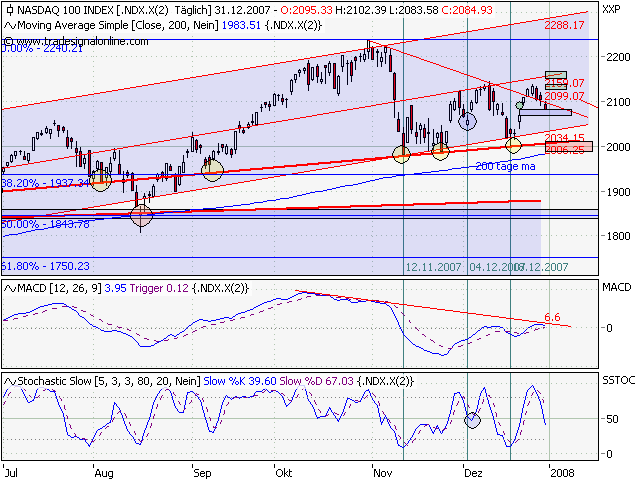Click the SSTOC axis title
This screenshot has height=480, width=640.
[x=619, y=380]
